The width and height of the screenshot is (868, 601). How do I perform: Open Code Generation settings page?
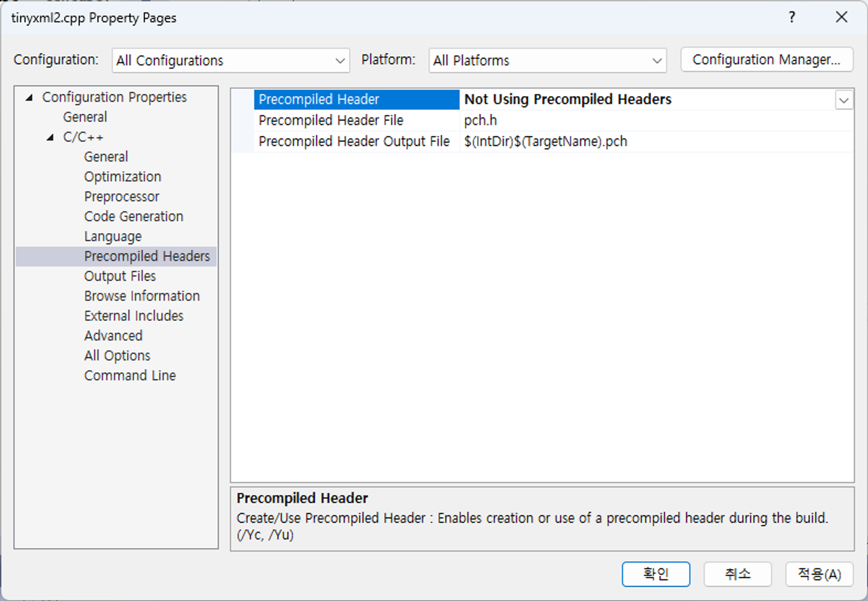[x=133, y=216]
